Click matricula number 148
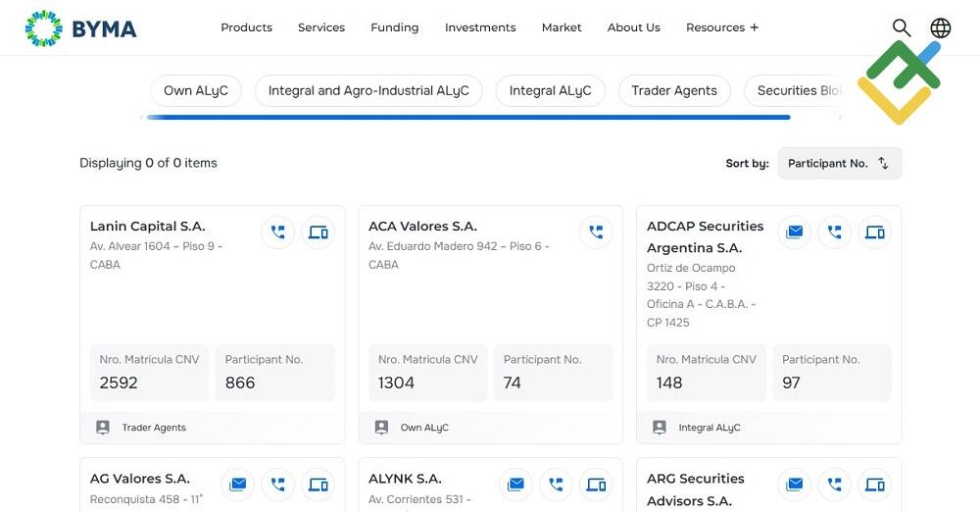The image size is (980, 512). coord(668,383)
